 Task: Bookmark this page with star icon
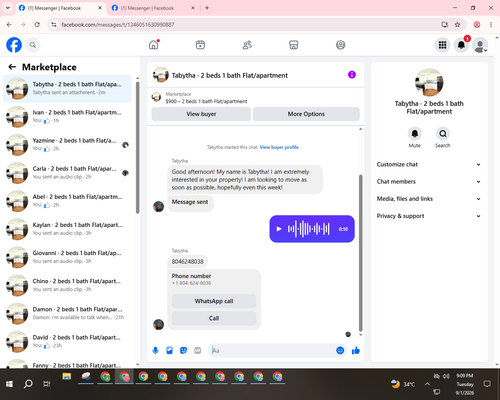pos(457,25)
